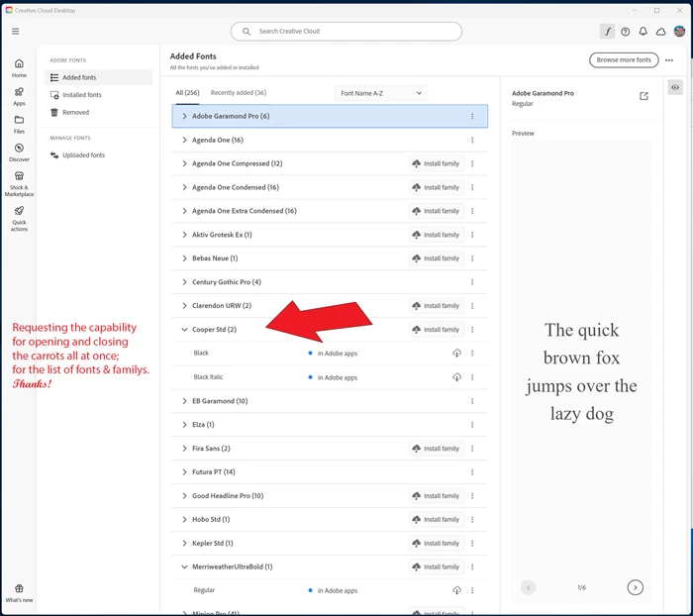Open What's new gift icon
The width and height of the screenshot is (693, 616).
[x=19, y=593]
